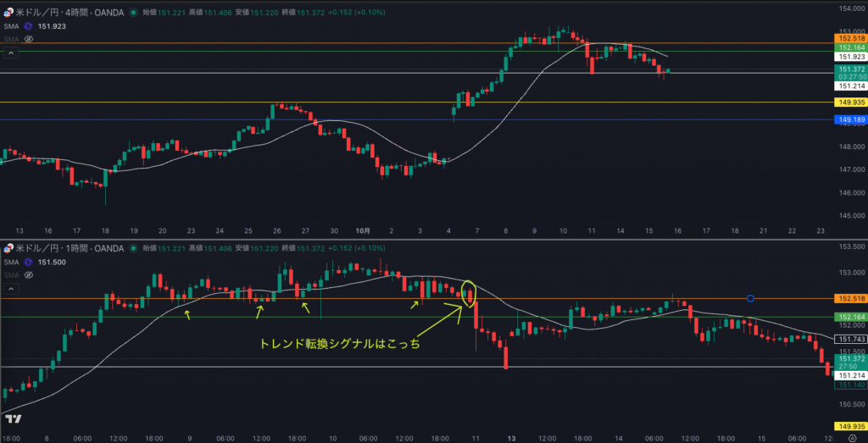
Task: Click the USD/JPY flag icon on 1-hour chart
Action: point(9,248)
